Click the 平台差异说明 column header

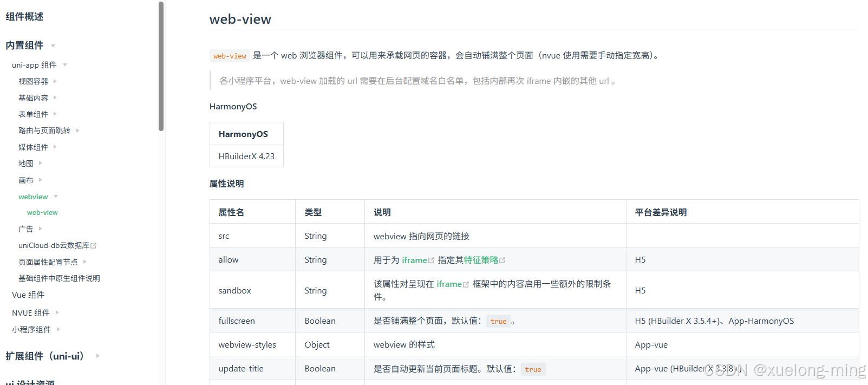pos(742,212)
